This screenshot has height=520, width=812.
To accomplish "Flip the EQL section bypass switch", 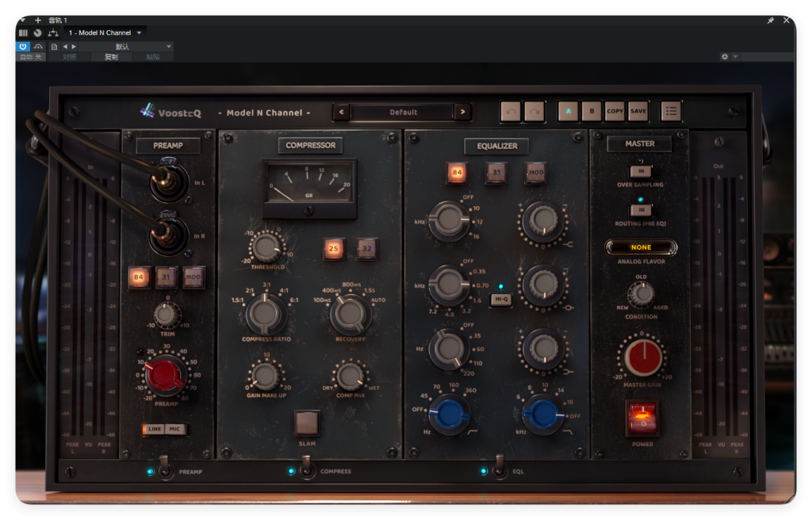I will [x=500, y=467].
